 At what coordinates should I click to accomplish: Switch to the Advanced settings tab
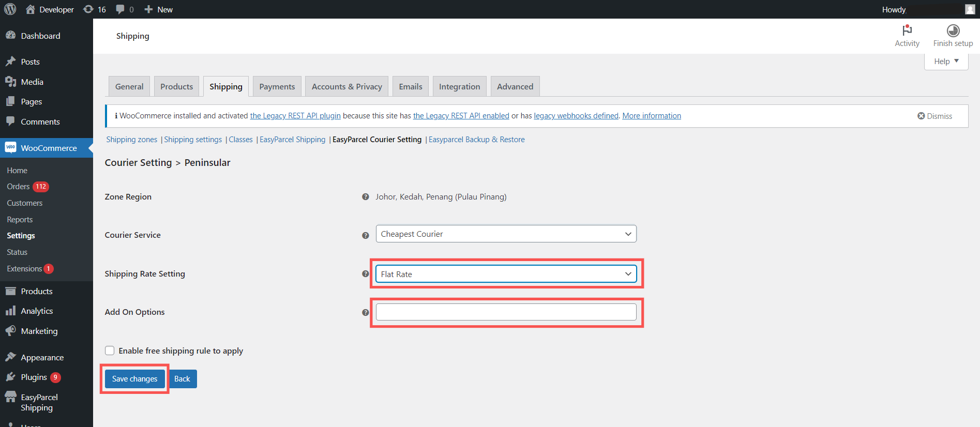pyautogui.click(x=515, y=86)
